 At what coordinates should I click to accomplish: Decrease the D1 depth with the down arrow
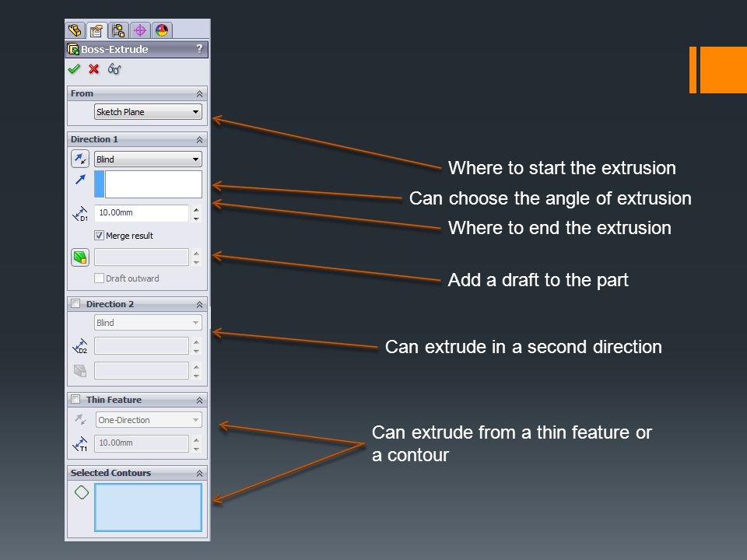pos(196,219)
